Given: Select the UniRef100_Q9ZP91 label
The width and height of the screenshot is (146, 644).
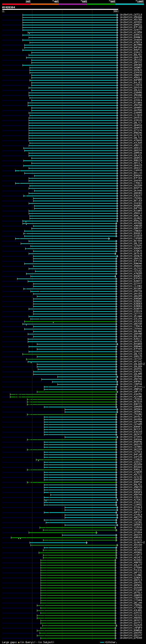Looking at the screenshot, I should [131, 369].
